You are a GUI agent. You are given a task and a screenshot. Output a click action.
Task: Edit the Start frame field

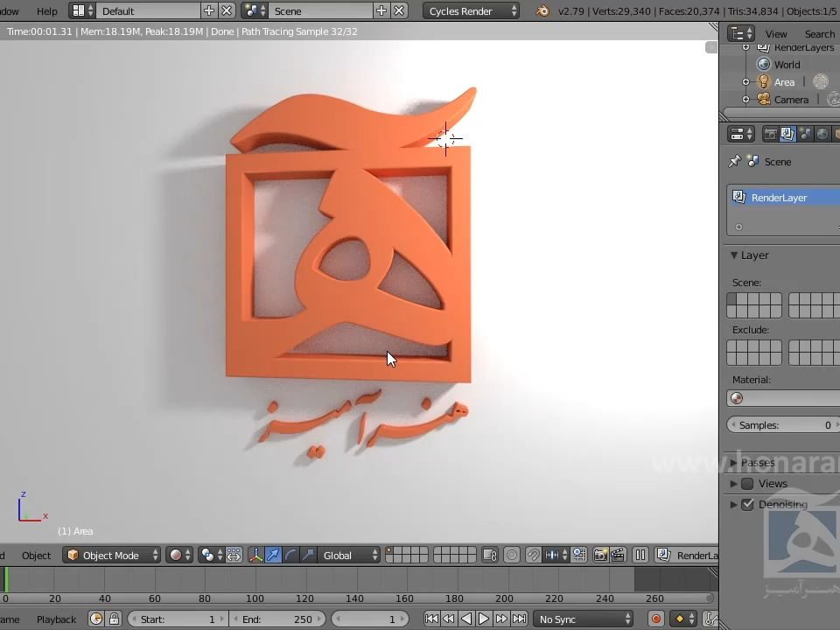tap(178, 619)
